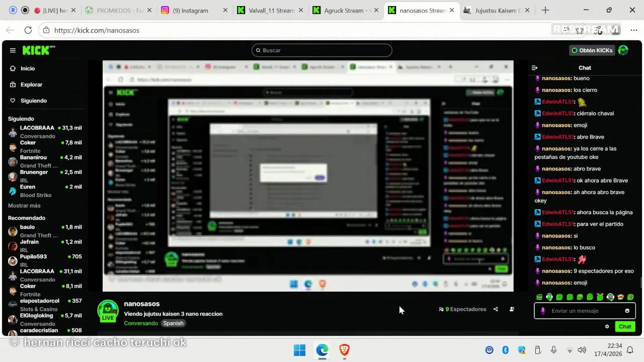644x362 pixels.
Task: Open caradecristian recommended channel
Action: (45, 332)
